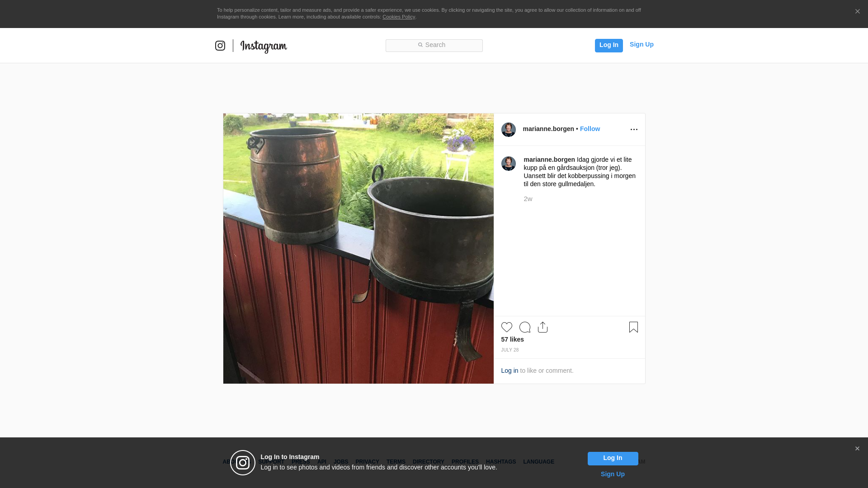Save the post with the bookmark icon

tap(633, 327)
